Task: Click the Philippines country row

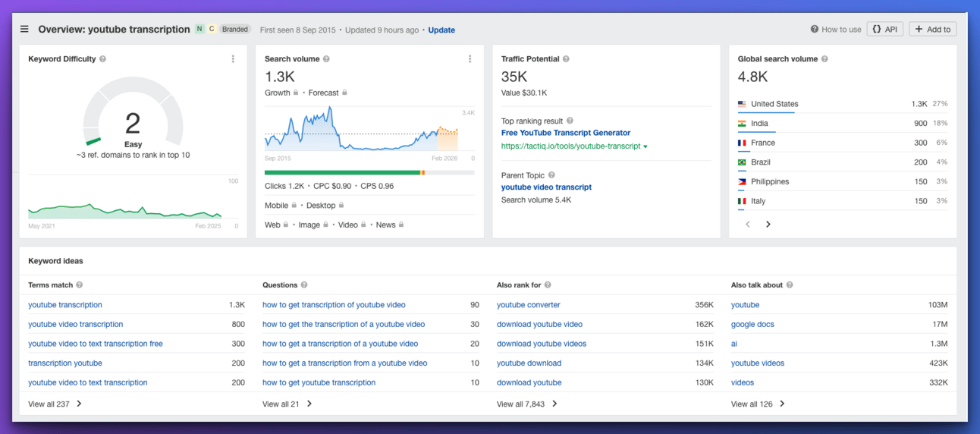Action: point(843,182)
